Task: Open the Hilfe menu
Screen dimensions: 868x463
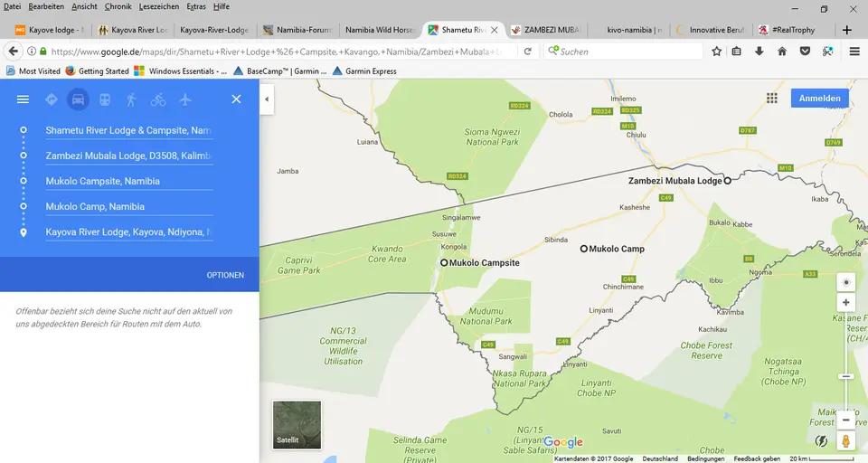Action: pos(222,6)
